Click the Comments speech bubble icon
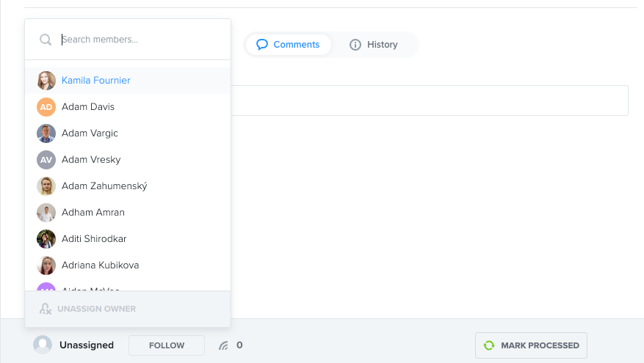 [262, 44]
